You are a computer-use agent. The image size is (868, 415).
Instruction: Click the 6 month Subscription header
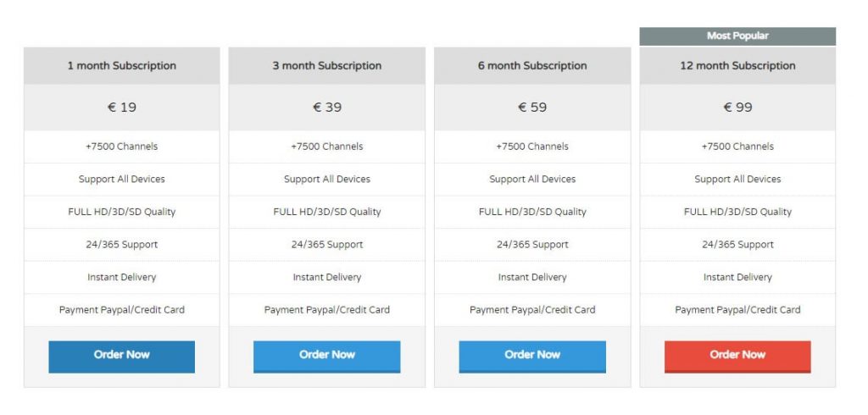click(532, 65)
